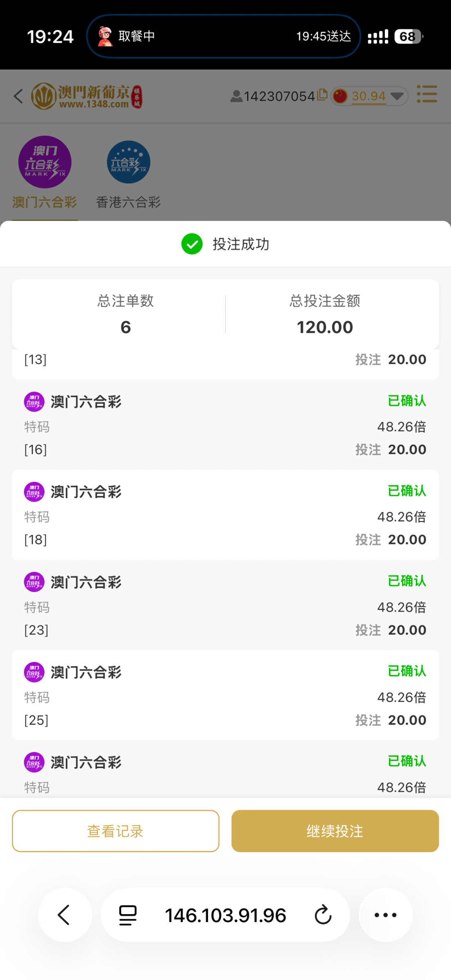Tap the 146.103.91.96 address field
This screenshot has width=451, height=980.
point(225,915)
